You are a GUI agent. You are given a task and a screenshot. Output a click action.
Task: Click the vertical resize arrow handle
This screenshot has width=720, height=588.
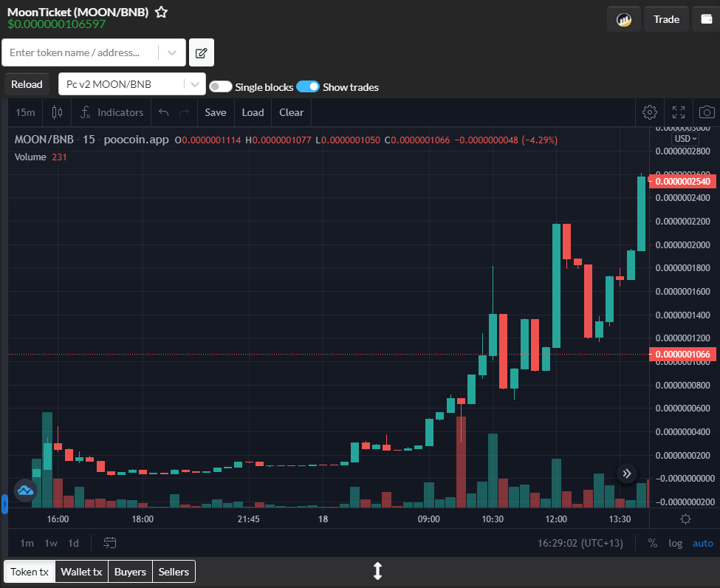[377, 571]
